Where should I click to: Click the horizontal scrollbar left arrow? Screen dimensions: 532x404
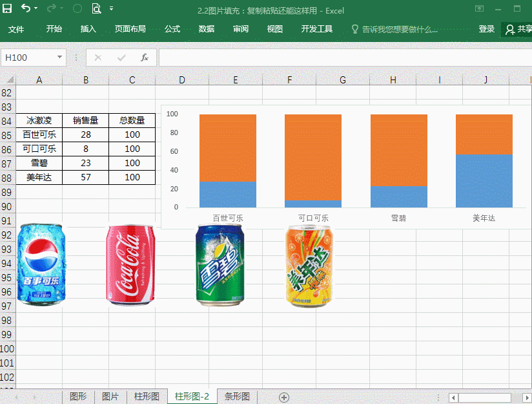pos(453,398)
